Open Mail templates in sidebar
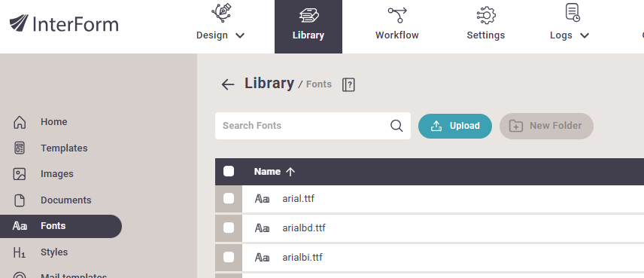Screen dimensions: 644x278 tap(74, 276)
